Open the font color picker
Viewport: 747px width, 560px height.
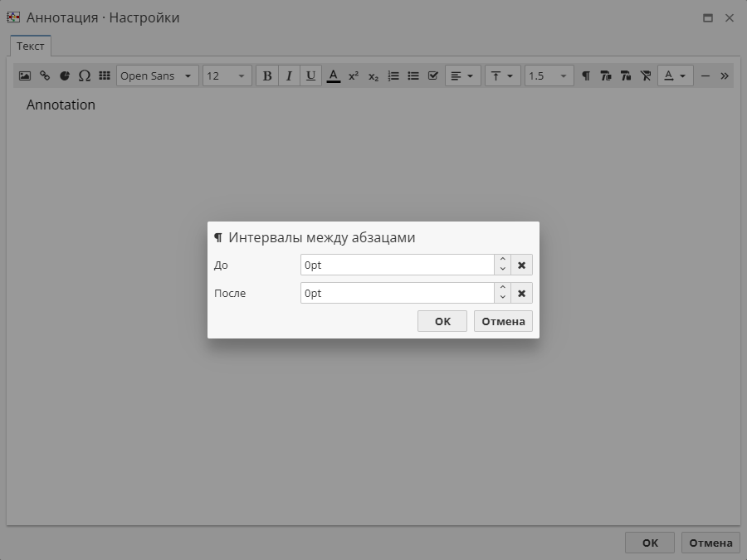[334, 75]
